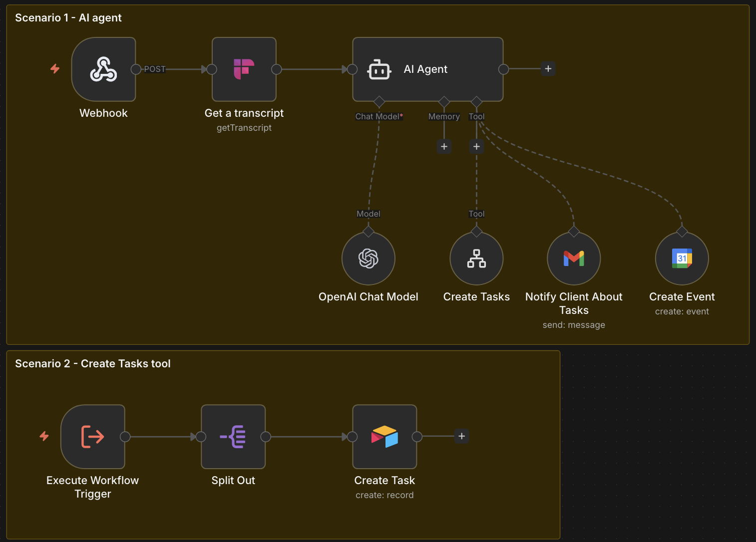This screenshot has height=542, width=756.
Task: Open the Google Calendar Create Event node
Action: pos(682,259)
